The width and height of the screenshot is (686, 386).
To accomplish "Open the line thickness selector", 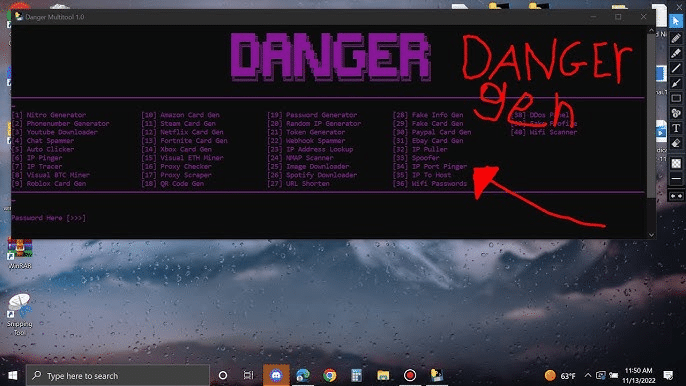I will coord(676,179).
